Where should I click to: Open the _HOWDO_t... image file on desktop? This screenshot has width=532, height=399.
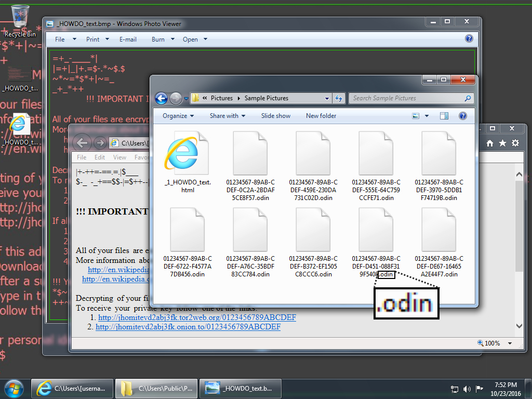click(20, 79)
